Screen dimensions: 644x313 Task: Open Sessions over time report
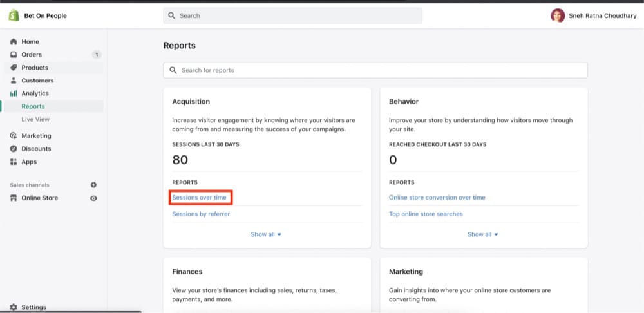pyautogui.click(x=200, y=198)
